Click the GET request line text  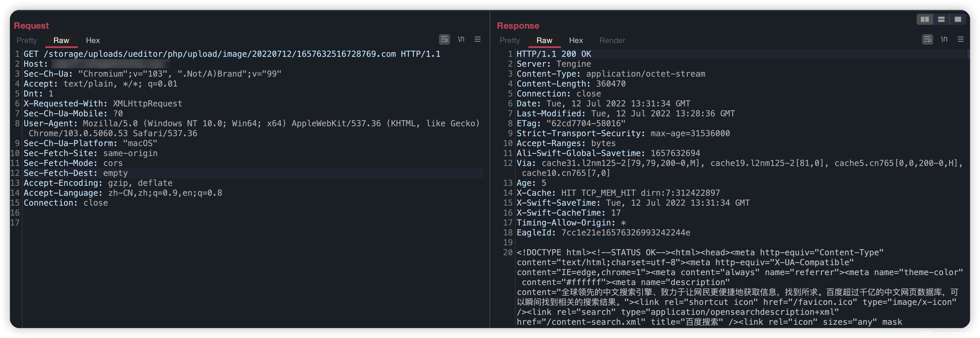pyautogui.click(x=232, y=54)
